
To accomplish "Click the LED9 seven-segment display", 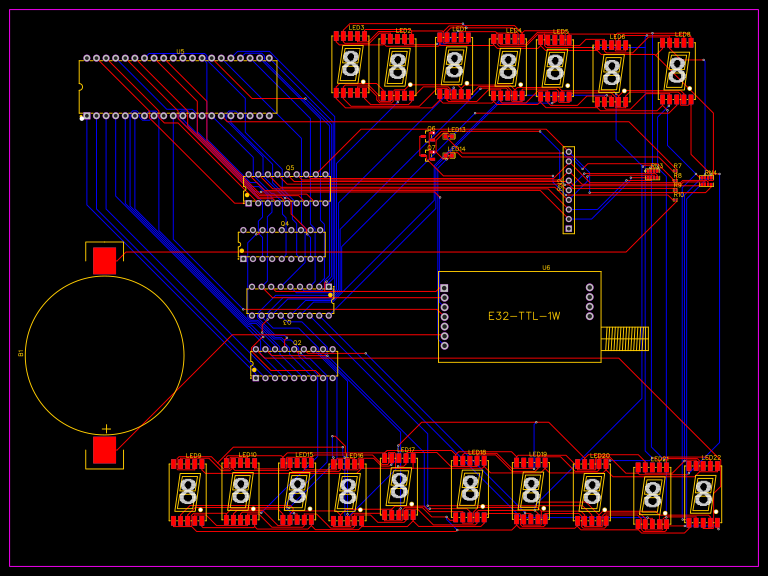I will [x=187, y=492].
